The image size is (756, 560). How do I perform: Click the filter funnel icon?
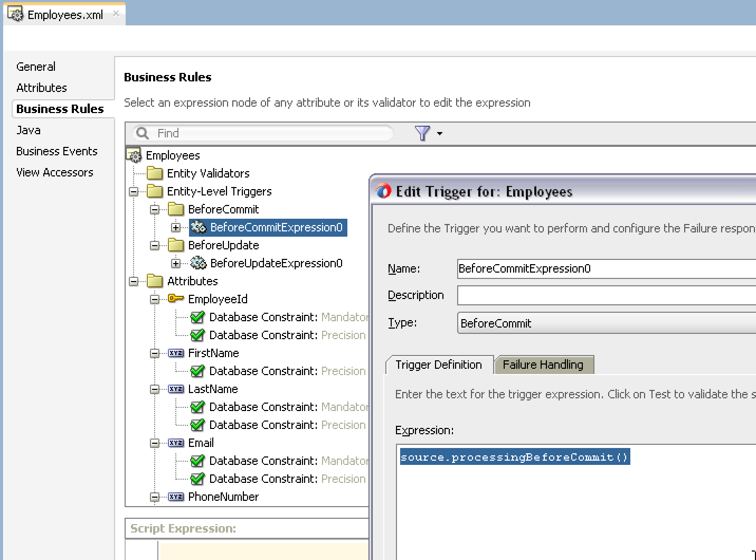(422, 133)
